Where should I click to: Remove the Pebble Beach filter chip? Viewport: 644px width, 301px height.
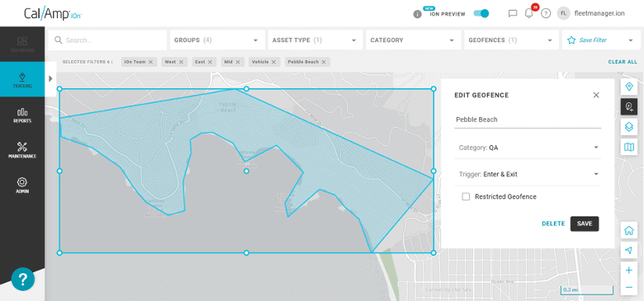point(324,62)
